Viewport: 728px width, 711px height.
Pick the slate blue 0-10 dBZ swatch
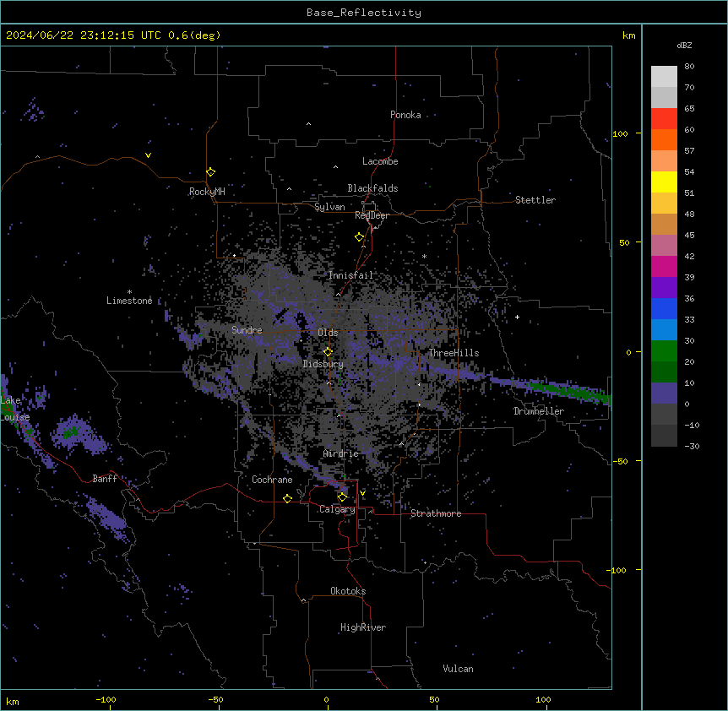point(664,393)
